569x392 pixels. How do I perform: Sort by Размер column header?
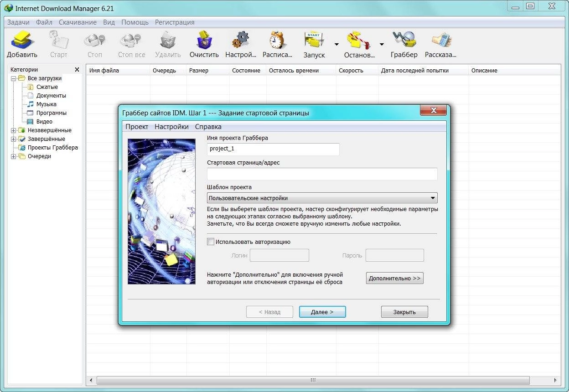(x=207, y=71)
